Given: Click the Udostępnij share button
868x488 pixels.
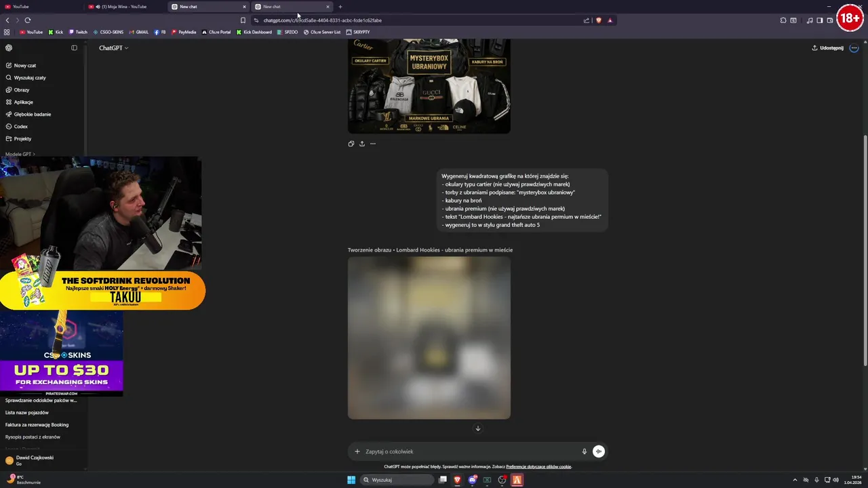Looking at the screenshot, I should [827, 48].
